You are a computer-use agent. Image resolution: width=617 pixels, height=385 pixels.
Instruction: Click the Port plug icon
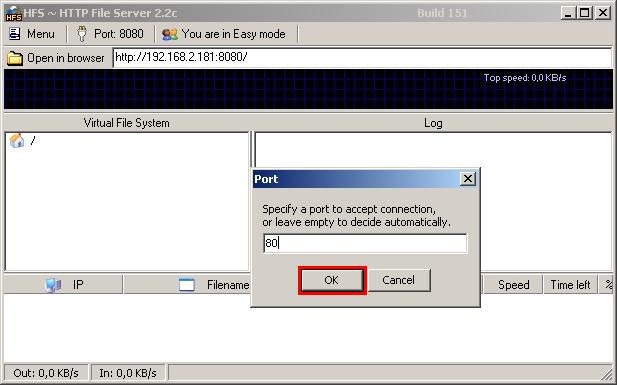pyautogui.click(x=82, y=34)
